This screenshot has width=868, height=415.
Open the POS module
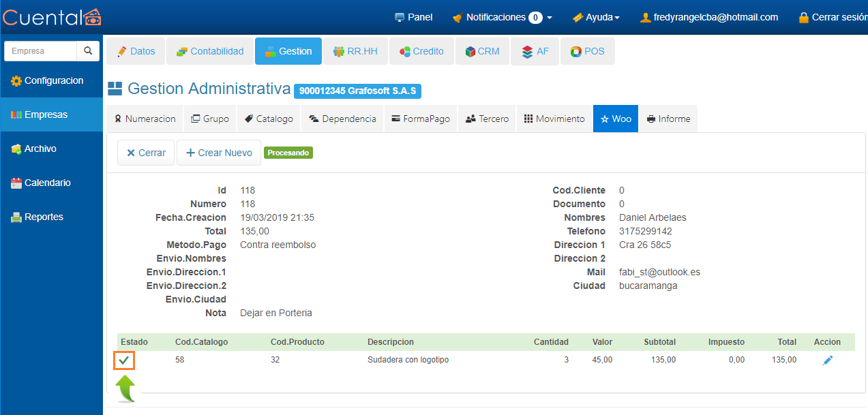tap(587, 51)
